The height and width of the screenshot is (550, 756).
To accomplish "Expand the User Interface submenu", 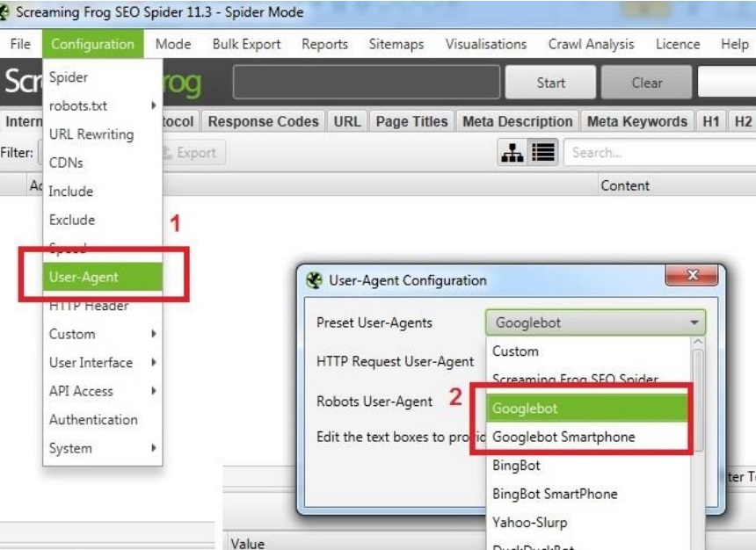I will tap(102, 363).
